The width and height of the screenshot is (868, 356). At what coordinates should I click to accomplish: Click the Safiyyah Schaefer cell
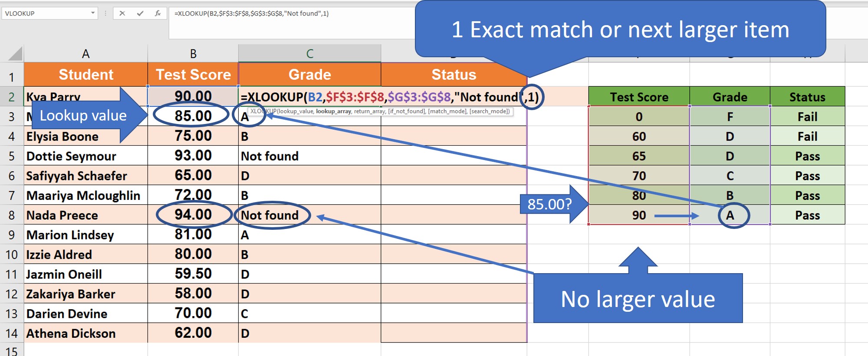(86, 176)
